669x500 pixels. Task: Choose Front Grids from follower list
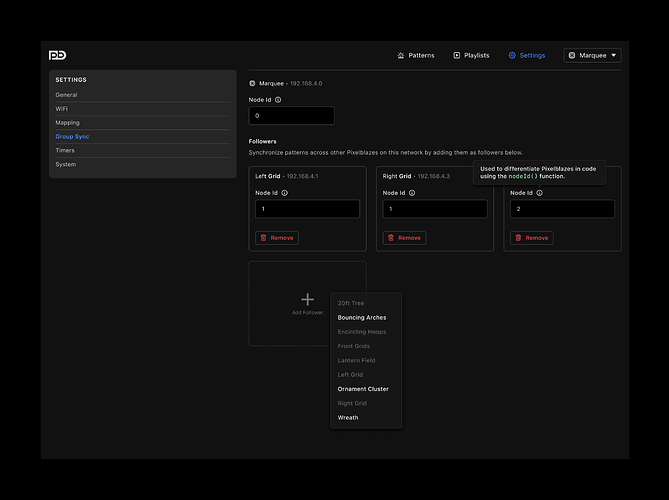366,346
